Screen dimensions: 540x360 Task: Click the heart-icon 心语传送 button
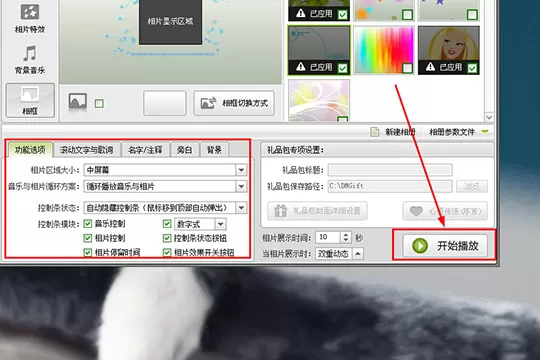pos(445,210)
